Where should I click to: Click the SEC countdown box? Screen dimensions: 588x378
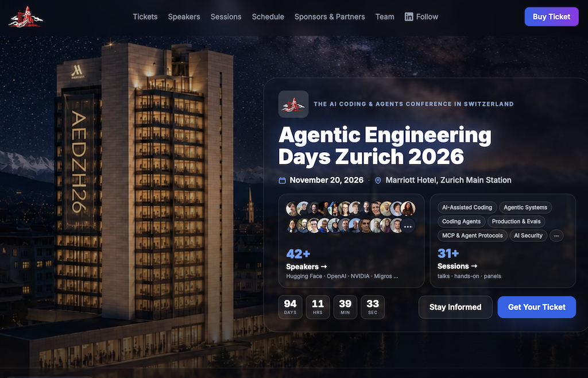pyautogui.click(x=372, y=307)
